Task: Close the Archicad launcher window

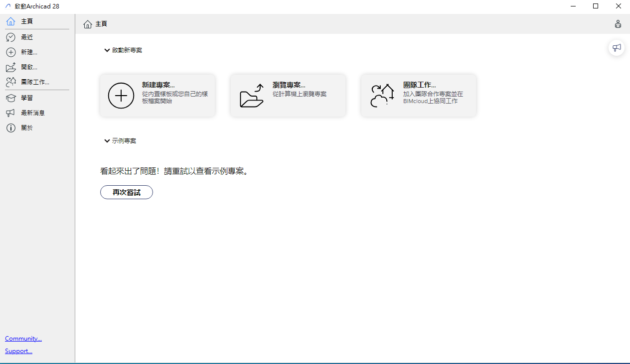Action: click(619, 6)
